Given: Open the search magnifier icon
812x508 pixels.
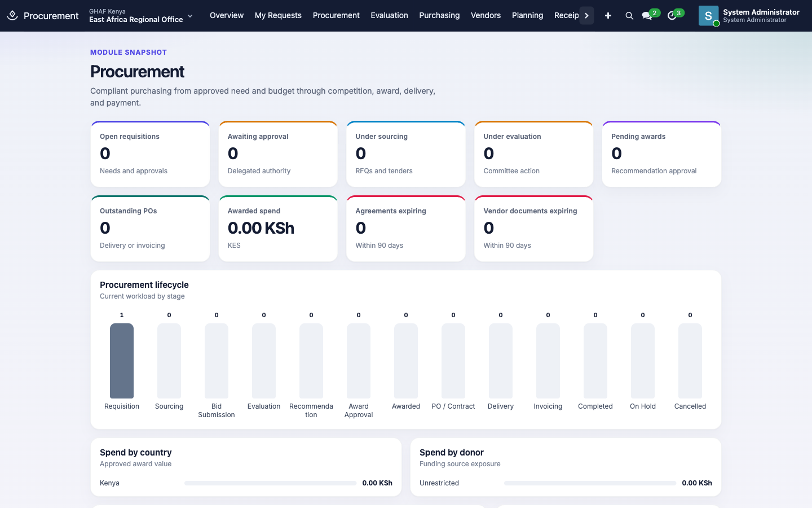Looking at the screenshot, I should pos(629,16).
